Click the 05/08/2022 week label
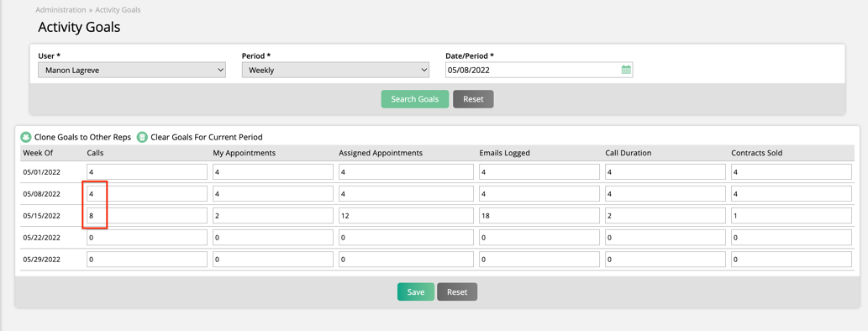Image resolution: width=868 pixels, height=331 pixels. pos(41,194)
